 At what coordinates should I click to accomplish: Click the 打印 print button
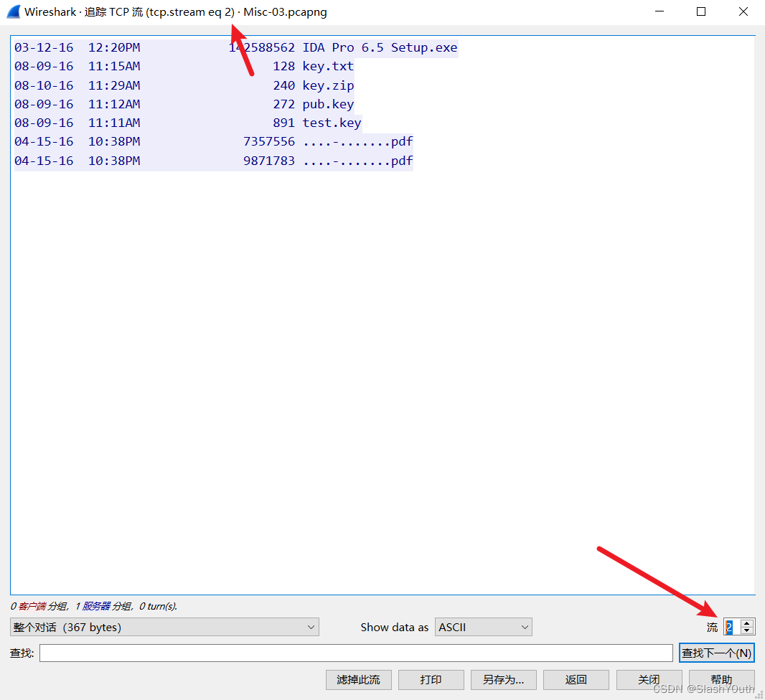[x=431, y=679]
